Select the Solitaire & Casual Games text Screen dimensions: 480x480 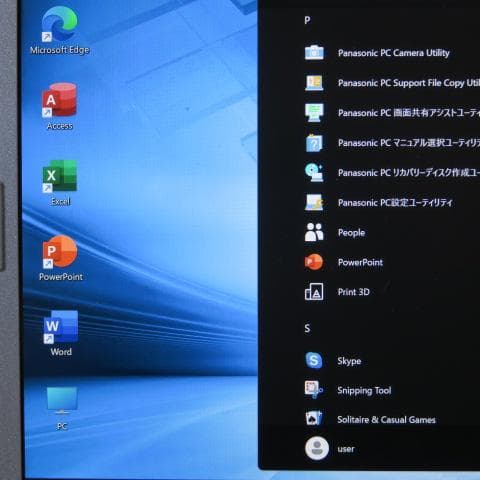pos(386,419)
